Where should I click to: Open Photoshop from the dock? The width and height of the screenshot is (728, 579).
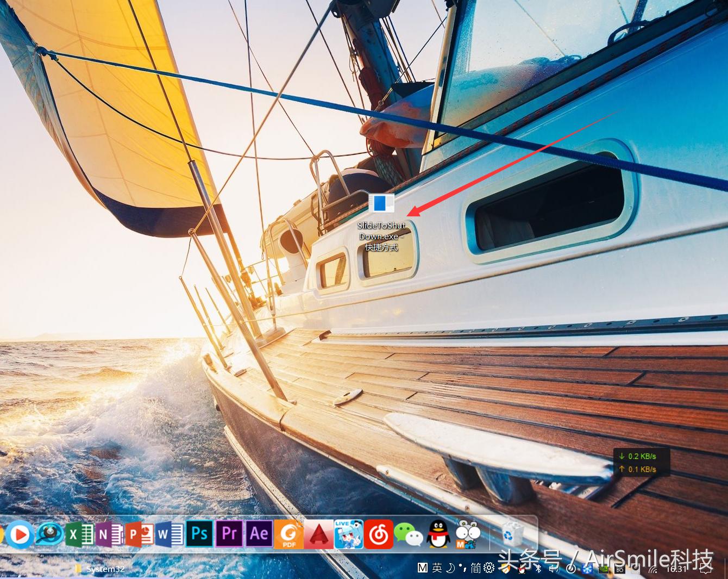[x=199, y=534]
